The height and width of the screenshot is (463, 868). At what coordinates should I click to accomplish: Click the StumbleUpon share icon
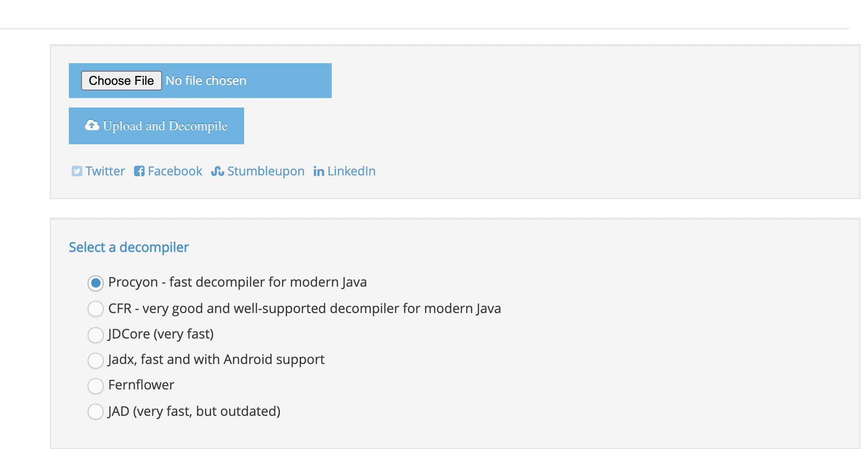218,171
